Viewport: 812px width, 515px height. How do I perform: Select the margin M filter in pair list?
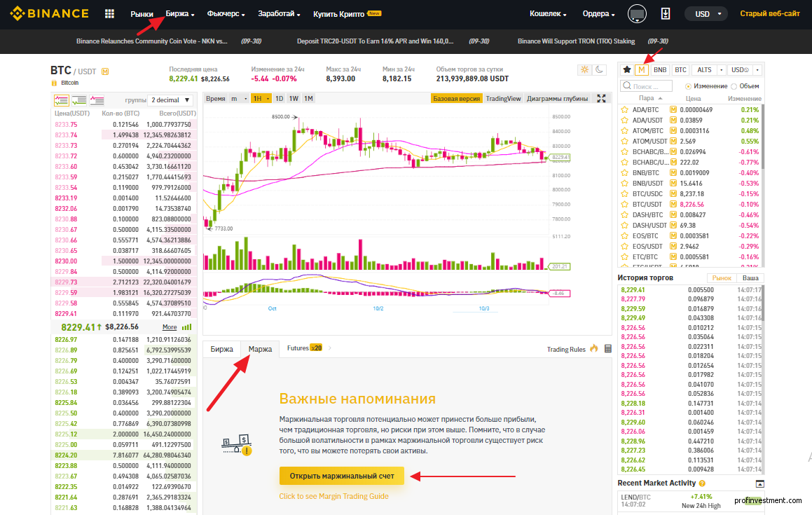(x=642, y=70)
